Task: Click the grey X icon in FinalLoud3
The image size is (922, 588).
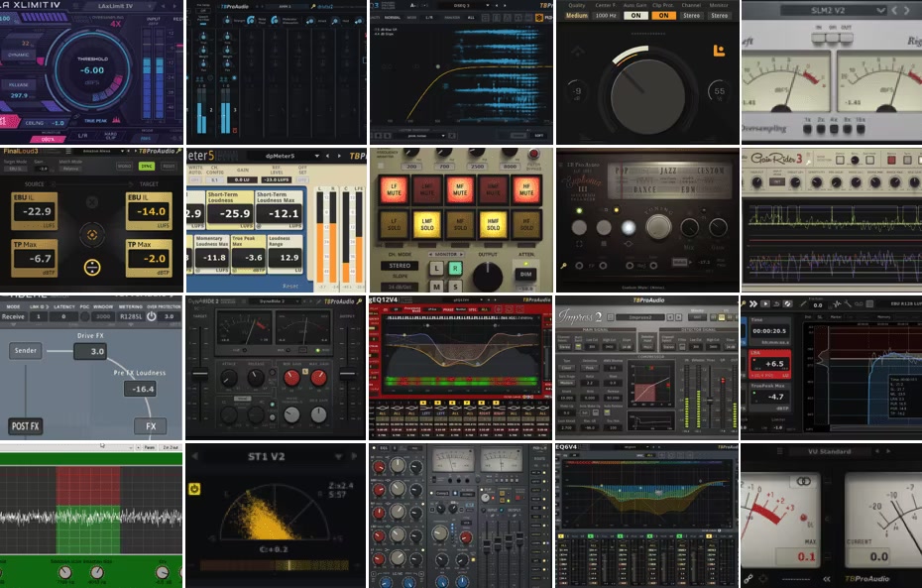Action: 92,202
